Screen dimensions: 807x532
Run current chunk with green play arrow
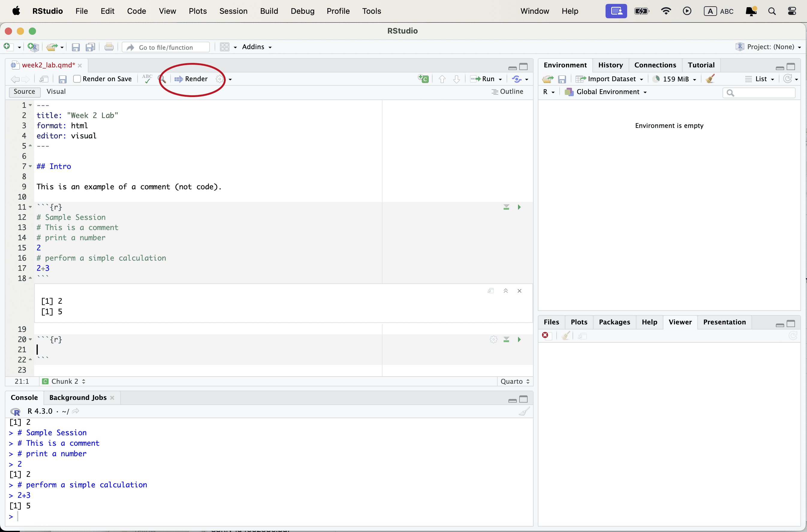point(519,339)
